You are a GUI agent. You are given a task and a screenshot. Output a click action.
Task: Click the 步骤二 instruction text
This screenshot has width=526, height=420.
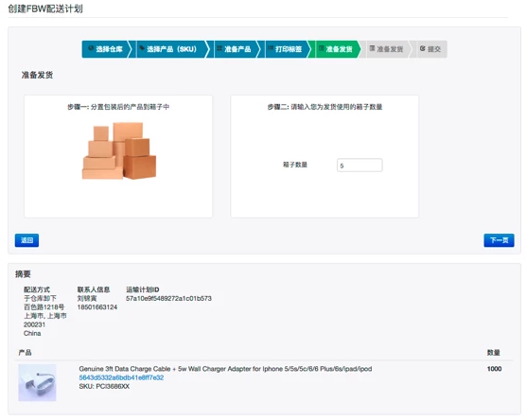click(324, 107)
